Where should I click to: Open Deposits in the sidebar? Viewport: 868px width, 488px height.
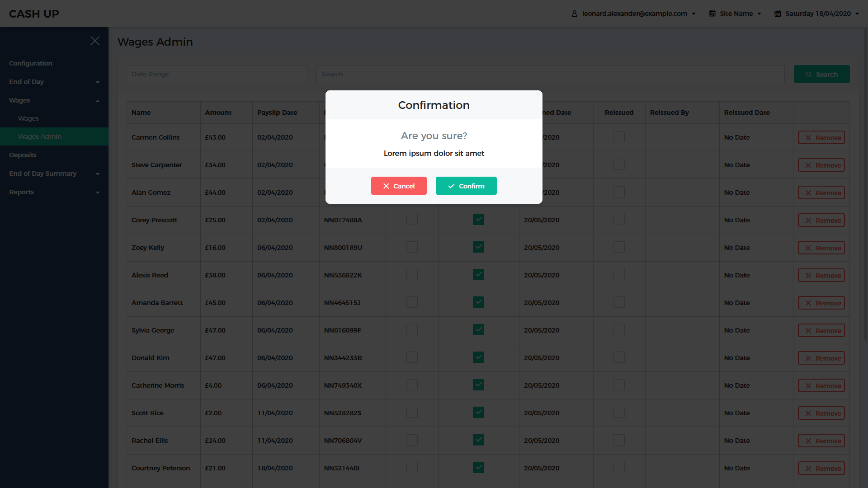[23, 155]
